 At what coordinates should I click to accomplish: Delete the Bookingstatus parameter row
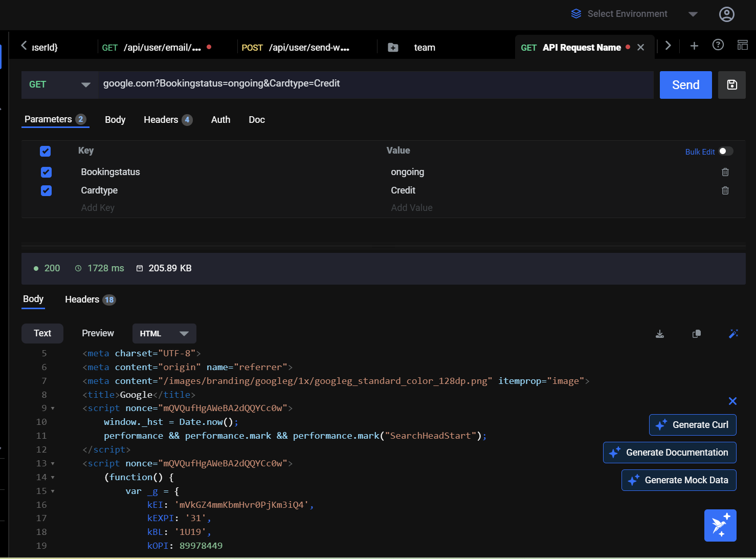click(x=725, y=172)
